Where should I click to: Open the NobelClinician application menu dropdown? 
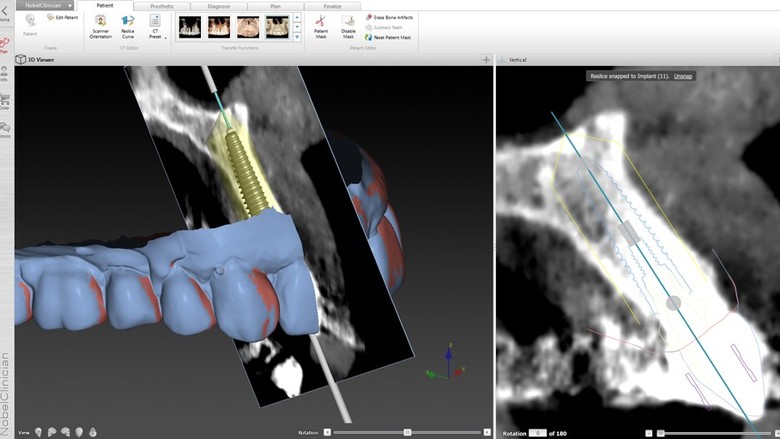point(70,5)
